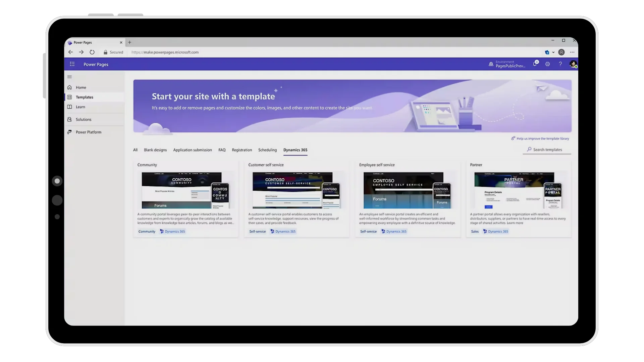The image size is (644, 362).
Task: Reload the page
Action: [92, 52]
